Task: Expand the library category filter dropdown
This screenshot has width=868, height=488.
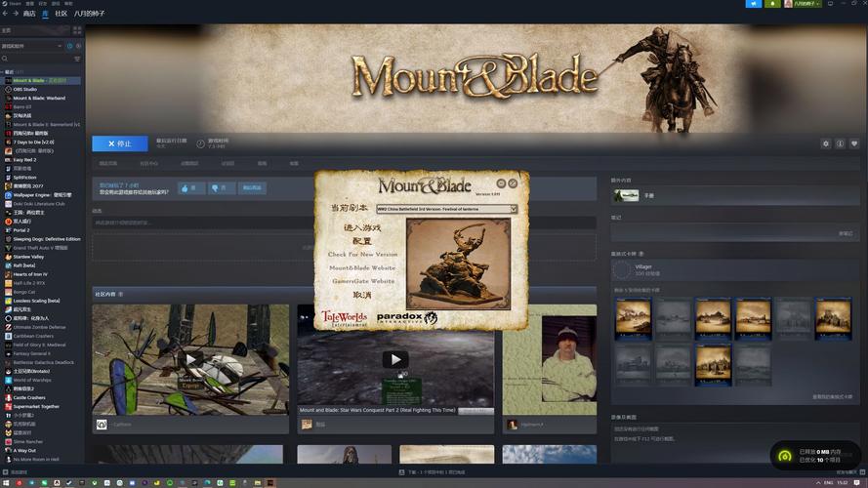Action: pyautogui.click(x=59, y=46)
